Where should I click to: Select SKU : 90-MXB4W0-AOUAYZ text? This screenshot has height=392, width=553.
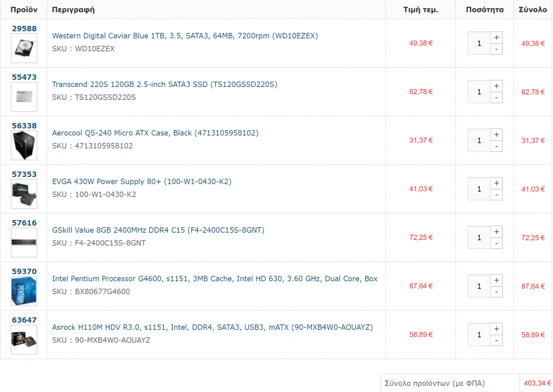[101, 340]
